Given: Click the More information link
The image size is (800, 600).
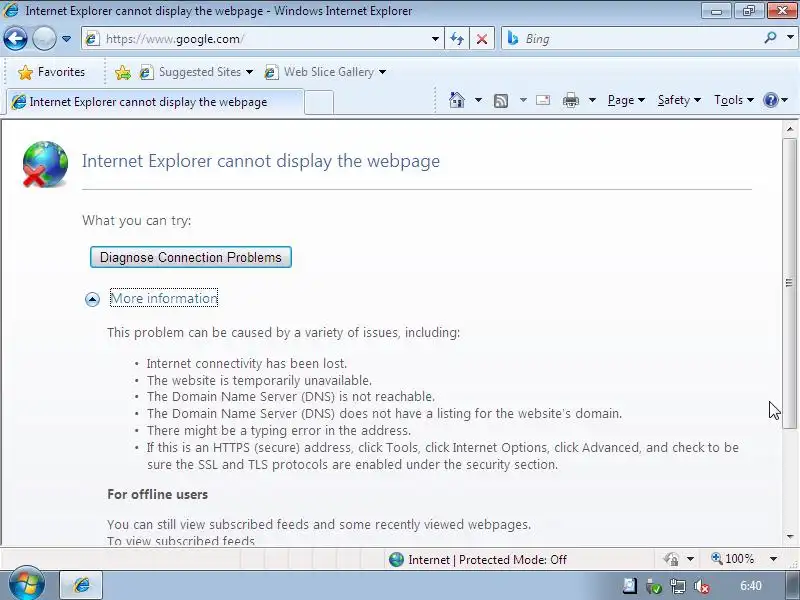Looking at the screenshot, I should 164,298.
